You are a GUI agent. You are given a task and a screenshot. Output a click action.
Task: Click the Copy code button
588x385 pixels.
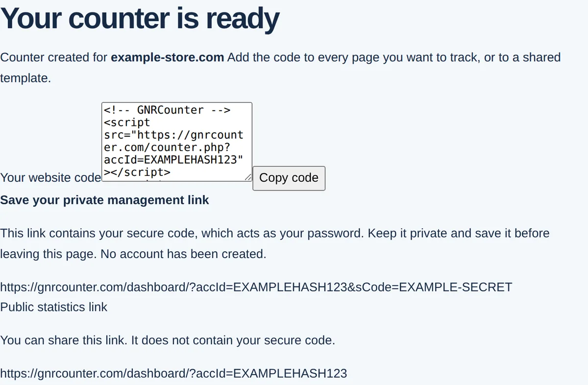tap(289, 178)
